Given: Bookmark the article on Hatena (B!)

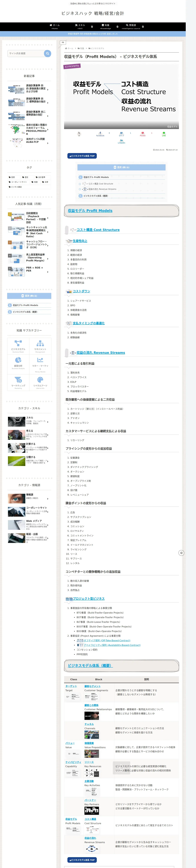Looking at the screenshot, I should pyautogui.click(x=121, y=134).
